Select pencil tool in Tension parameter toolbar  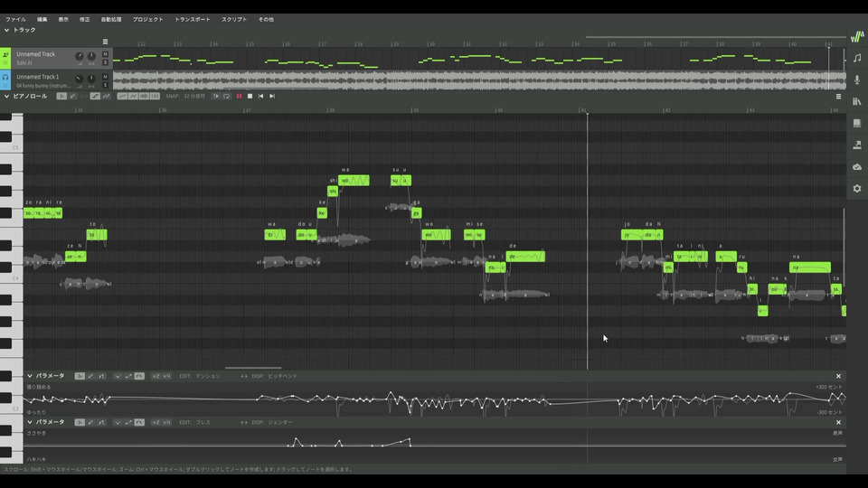[x=90, y=376]
